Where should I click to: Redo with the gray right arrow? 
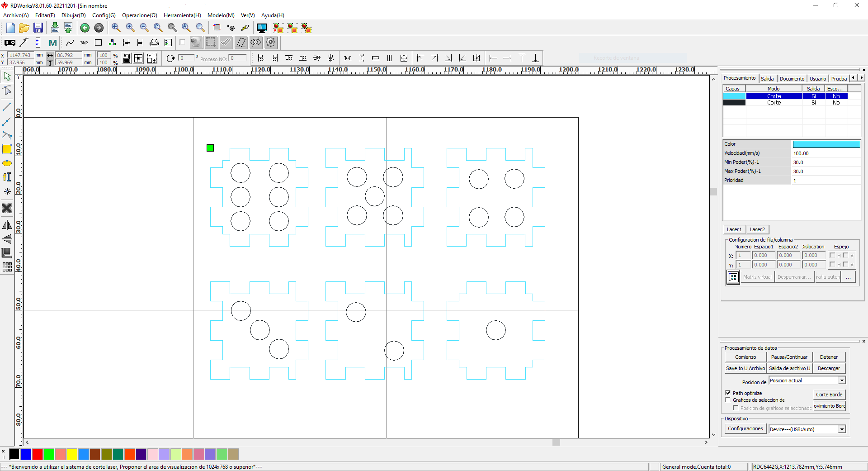tap(99, 28)
